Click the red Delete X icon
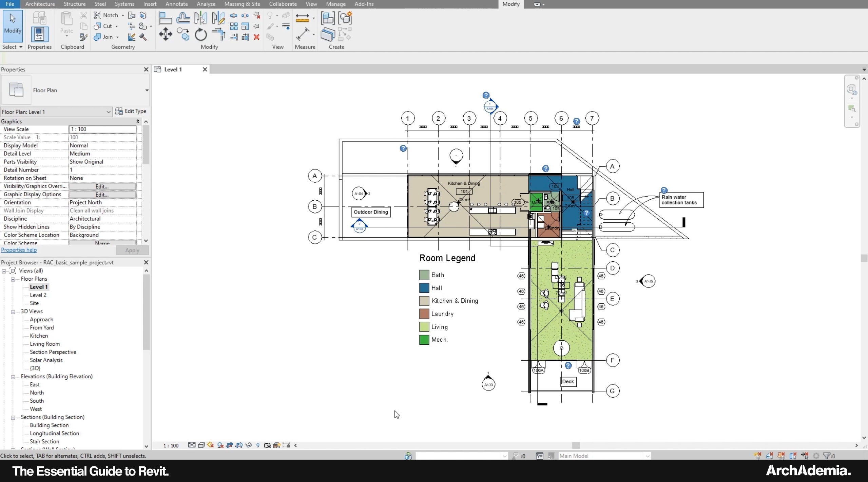 257,37
